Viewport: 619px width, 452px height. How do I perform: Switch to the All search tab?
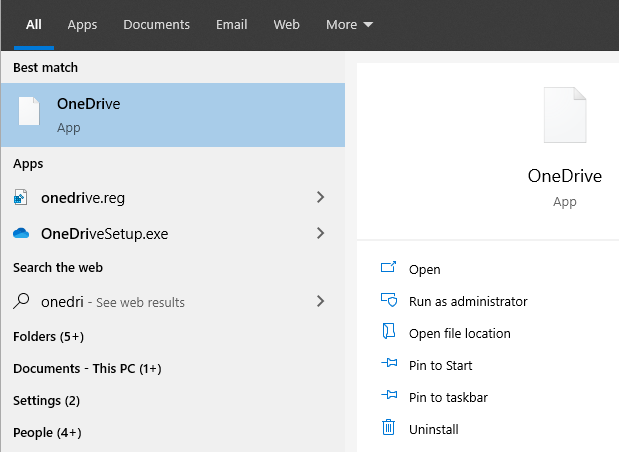point(34,25)
